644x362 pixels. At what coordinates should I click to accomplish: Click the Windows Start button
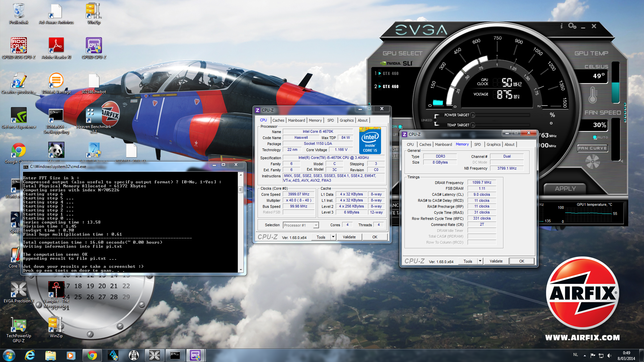pos(9,355)
